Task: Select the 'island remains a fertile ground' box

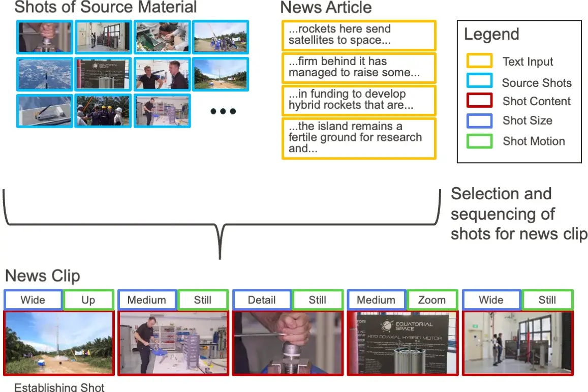Action: [359, 138]
